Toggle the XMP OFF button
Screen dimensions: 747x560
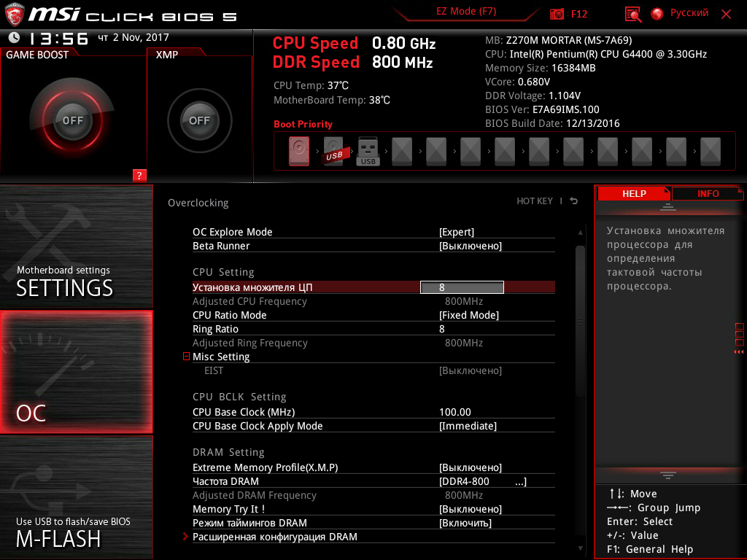coord(199,121)
